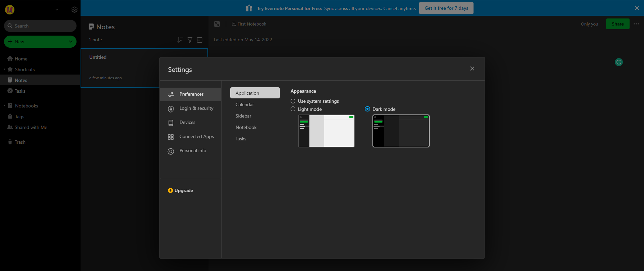Select Connected Apps in Settings

[x=191, y=137]
